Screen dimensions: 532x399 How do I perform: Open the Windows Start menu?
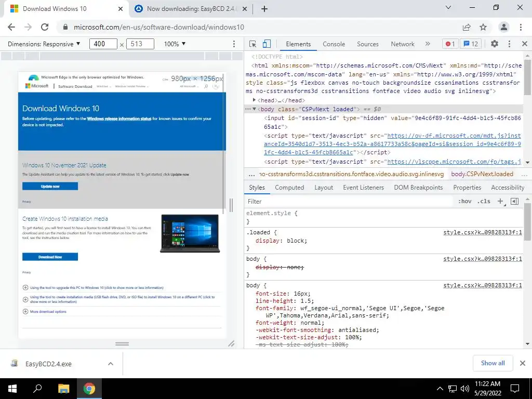[x=12, y=389]
